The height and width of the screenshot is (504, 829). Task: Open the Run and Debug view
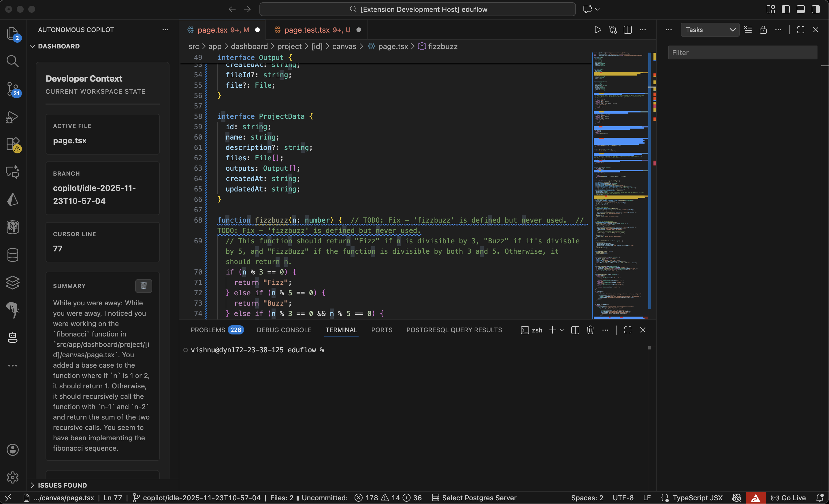pyautogui.click(x=13, y=117)
